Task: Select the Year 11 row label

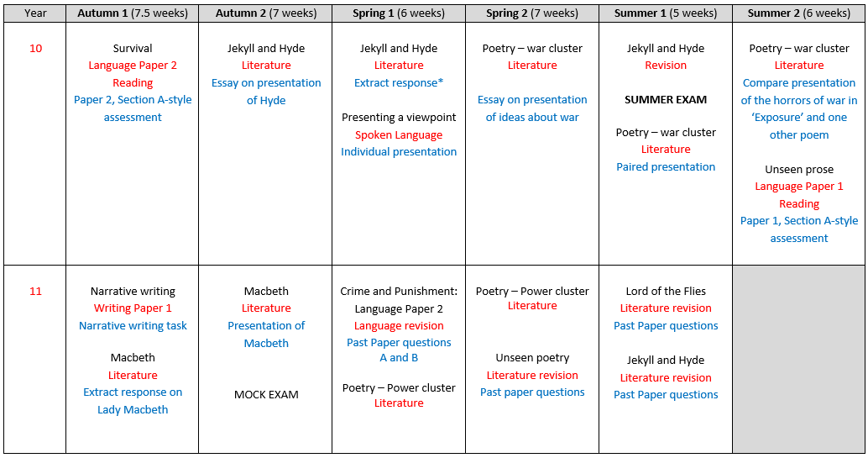Action: pos(35,291)
